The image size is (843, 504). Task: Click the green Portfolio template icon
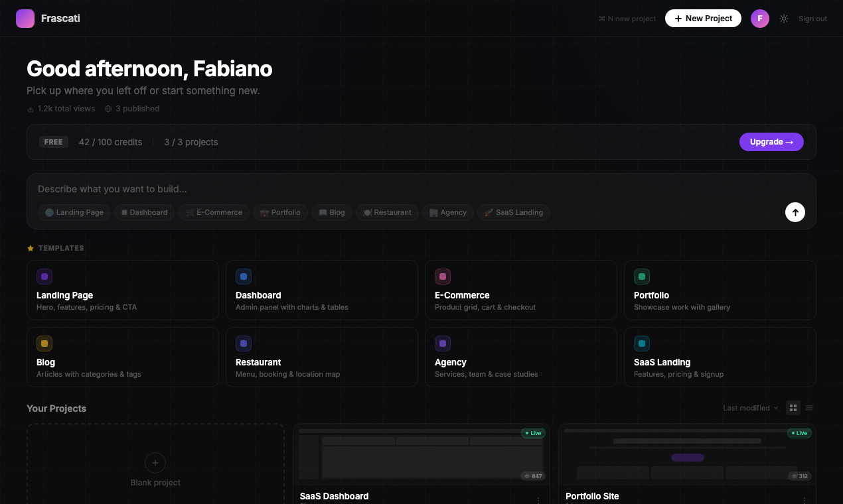(642, 277)
